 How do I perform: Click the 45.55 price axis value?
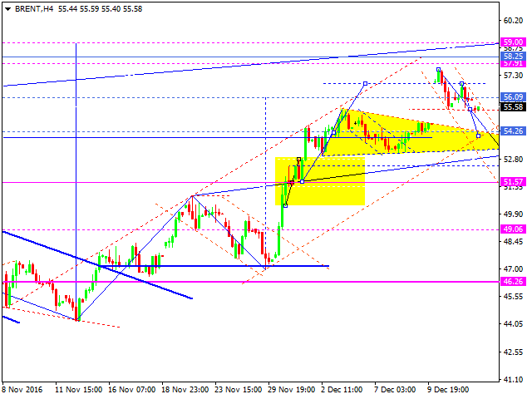pos(513,297)
